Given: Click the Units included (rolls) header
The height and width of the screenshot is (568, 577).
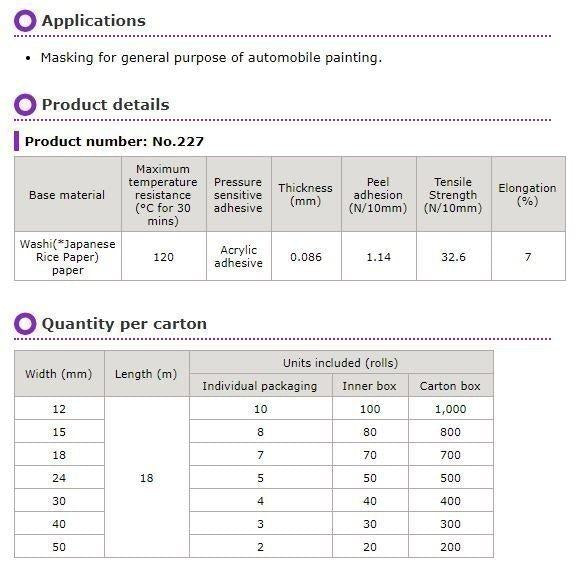Looking at the screenshot, I should click(341, 362).
